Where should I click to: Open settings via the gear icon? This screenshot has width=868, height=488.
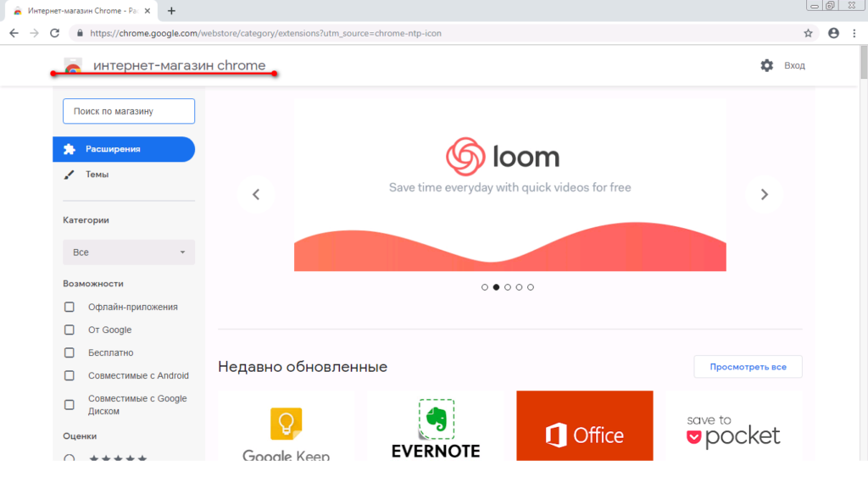click(x=767, y=65)
